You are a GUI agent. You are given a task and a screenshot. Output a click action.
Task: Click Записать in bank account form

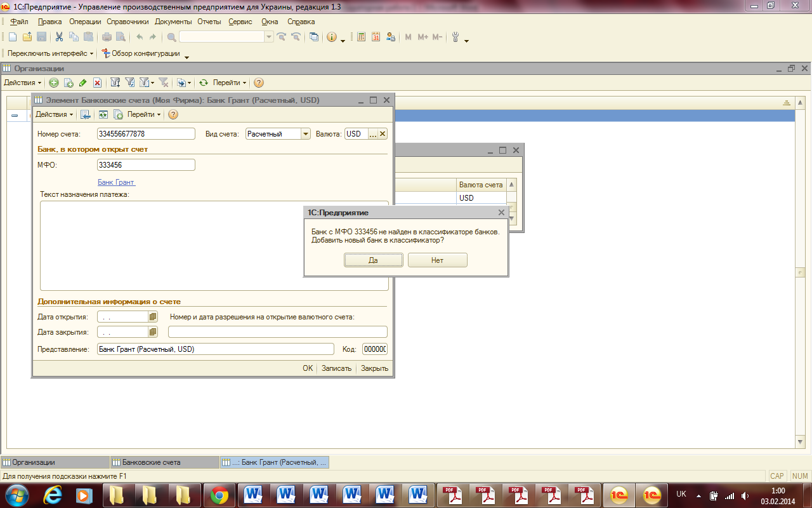(x=336, y=368)
